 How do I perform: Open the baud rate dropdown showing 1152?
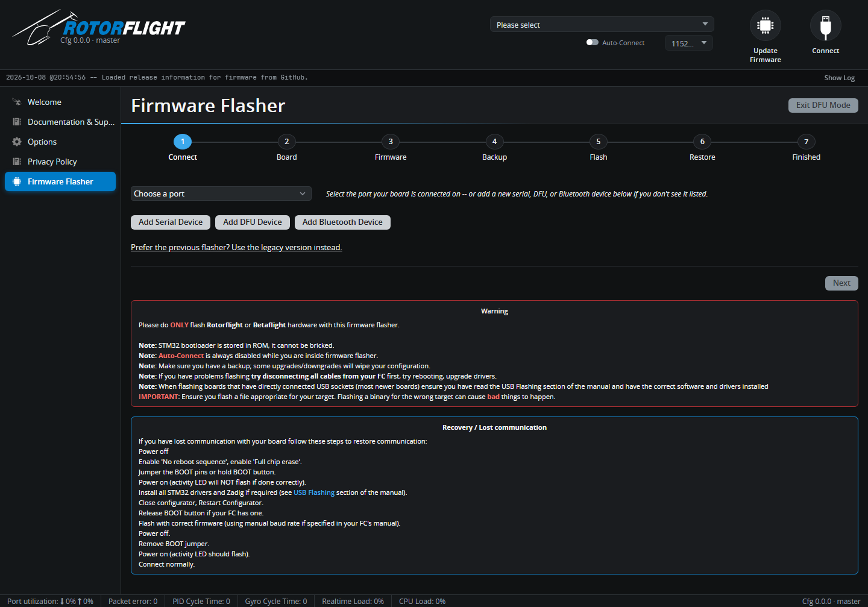(688, 43)
